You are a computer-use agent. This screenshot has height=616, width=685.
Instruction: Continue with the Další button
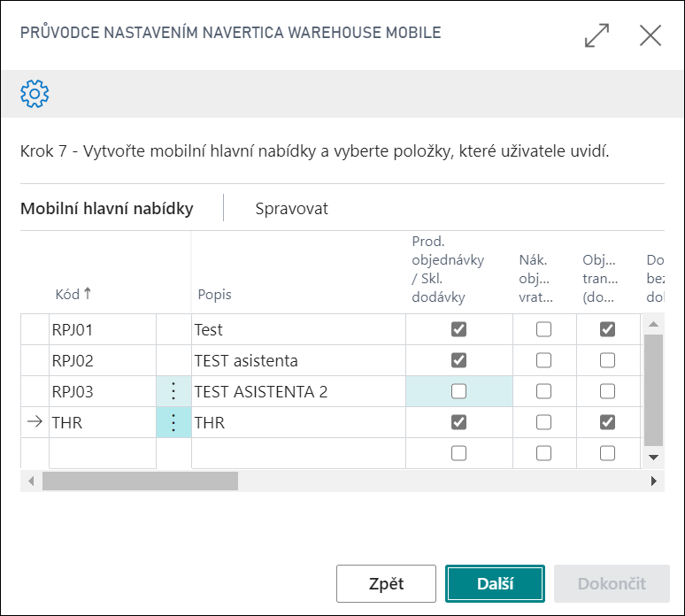pyautogui.click(x=495, y=583)
